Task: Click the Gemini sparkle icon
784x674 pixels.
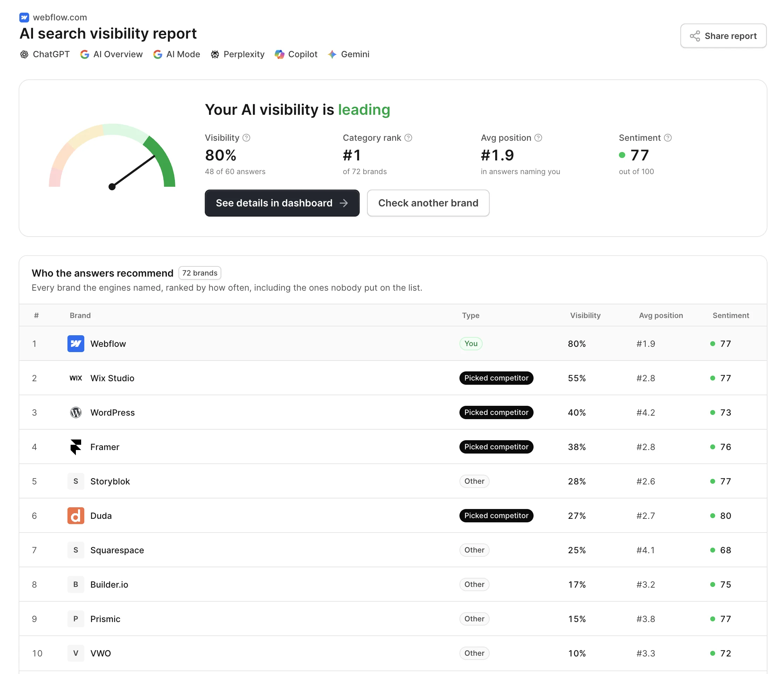Action: tap(332, 54)
